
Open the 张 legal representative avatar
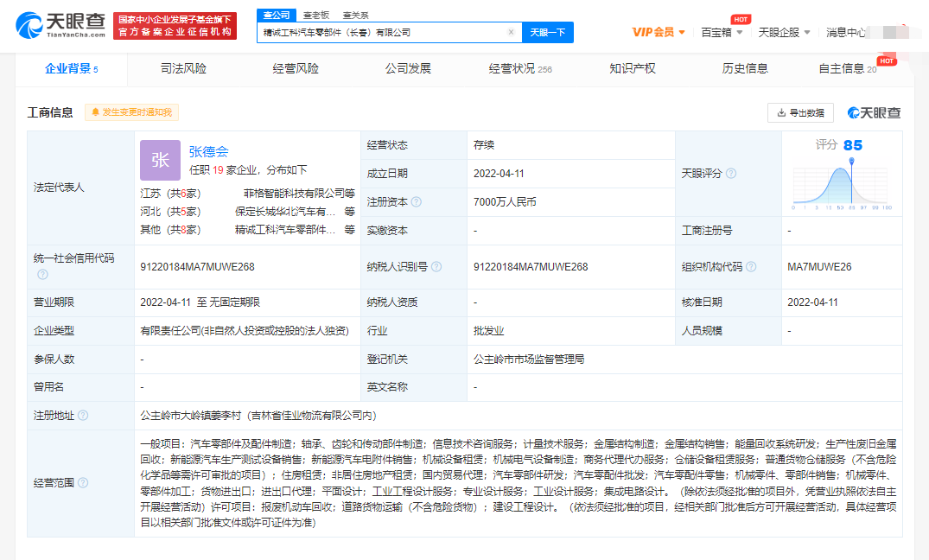[160, 160]
